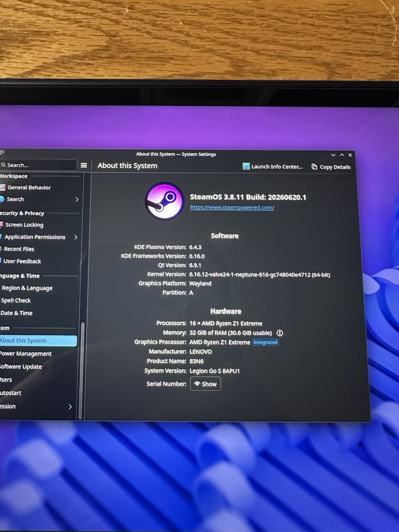This screenshot has width=399, height=532.
Task: Click the Launch Info Center icon
Action: [x=246, y=166]
